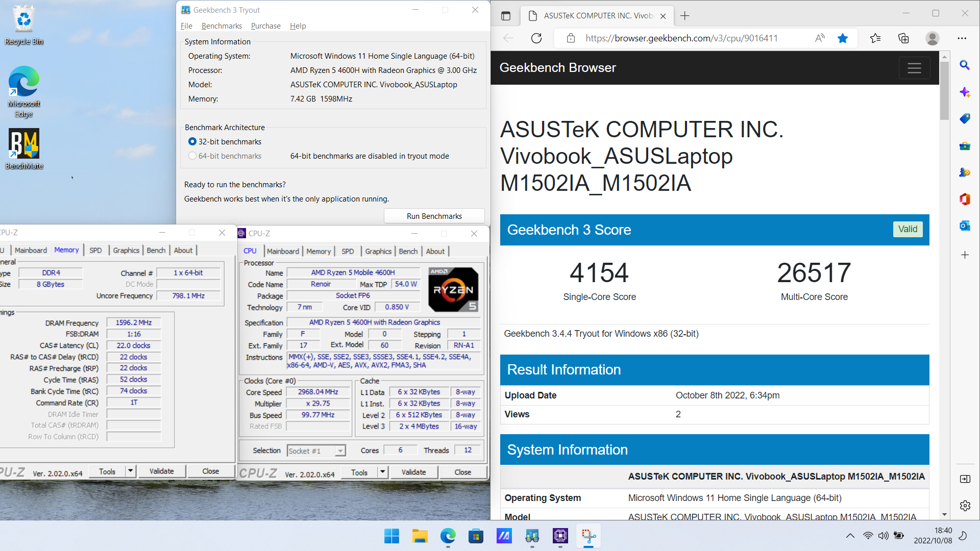The image size is (980, 551).
Task: Open the Favorites list icon
Action: (876, 38)
